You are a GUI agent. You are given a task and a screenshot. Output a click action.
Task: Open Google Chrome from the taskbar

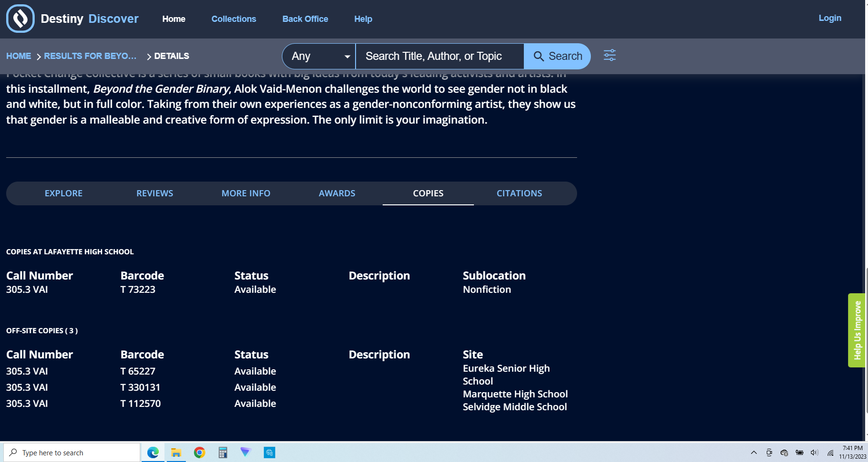click(200, 452)
